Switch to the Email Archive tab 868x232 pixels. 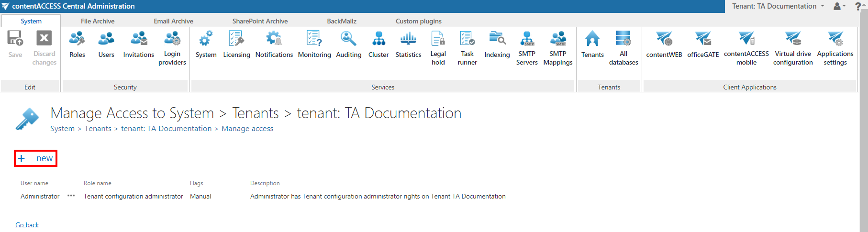pyautogui.click(x=173, y=21)
